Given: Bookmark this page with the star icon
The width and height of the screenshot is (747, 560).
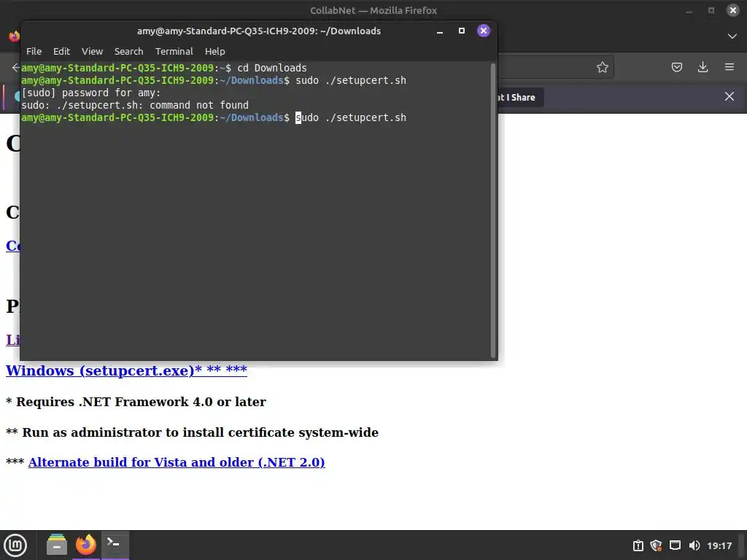Looking at the screenshot, I should coord(603,68).
